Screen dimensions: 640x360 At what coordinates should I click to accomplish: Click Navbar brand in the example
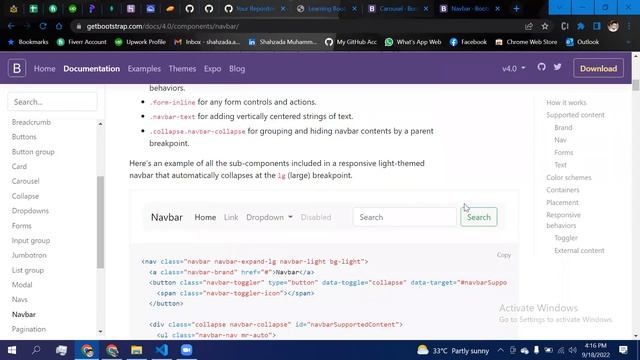(x=167, y=217)
